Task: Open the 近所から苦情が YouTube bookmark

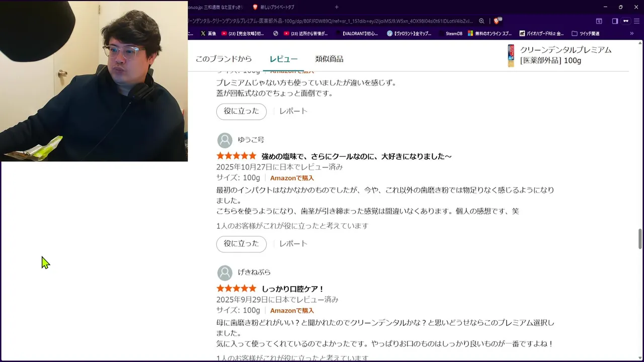Action: coord(306,34)
